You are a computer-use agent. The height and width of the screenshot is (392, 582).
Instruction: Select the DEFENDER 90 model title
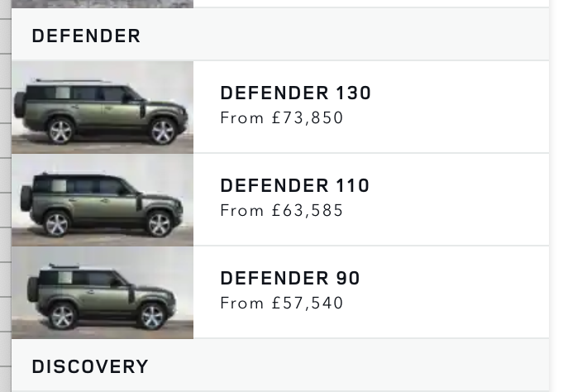tap(290, 279)
